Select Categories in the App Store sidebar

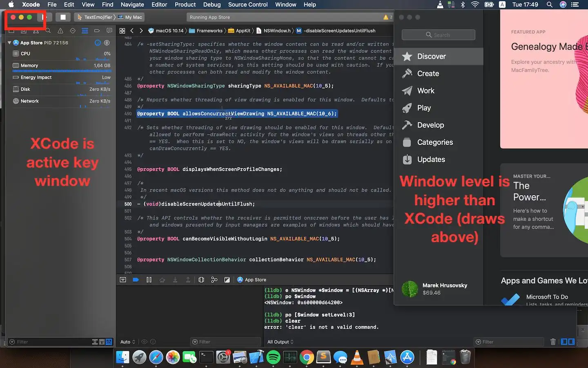tap(435, 142)
